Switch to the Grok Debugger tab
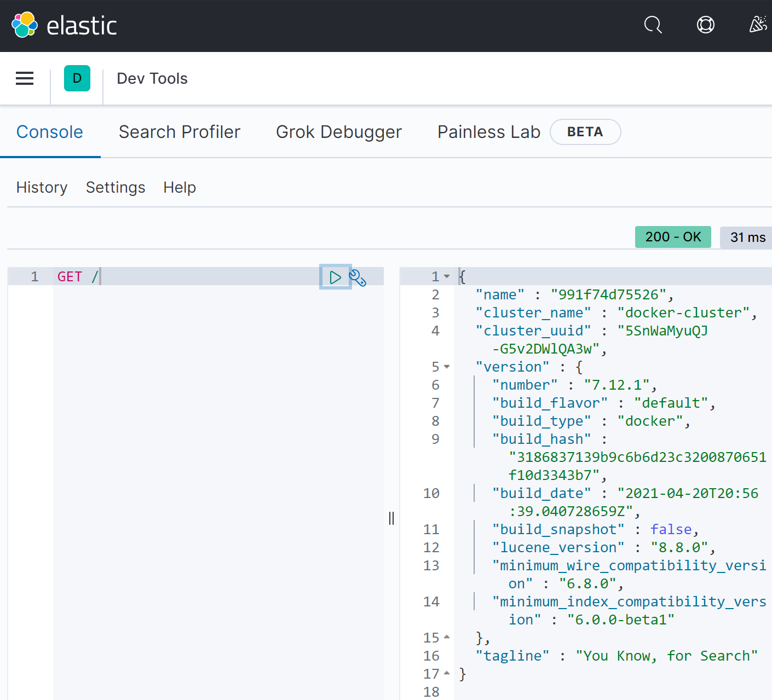 coord(339,132)
